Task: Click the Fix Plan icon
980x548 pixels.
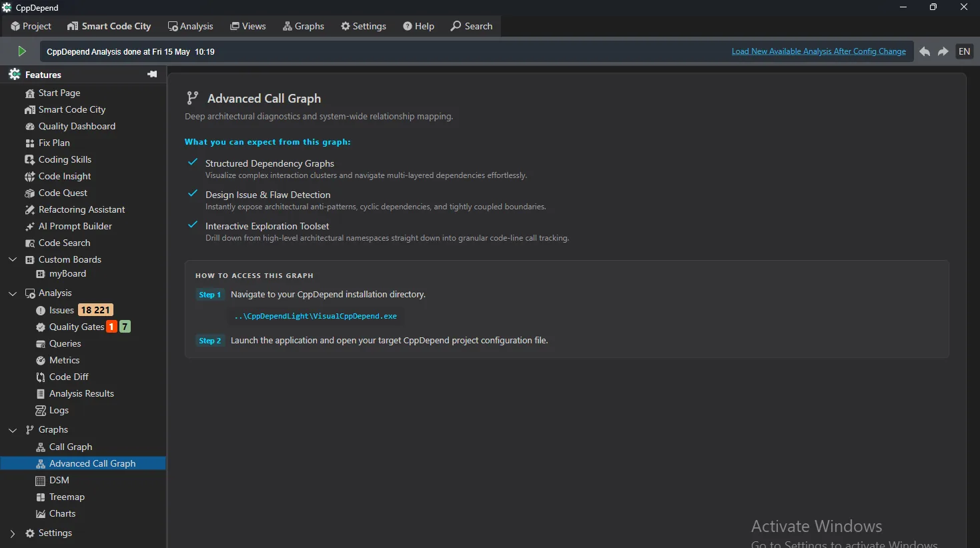Action: 30,143
